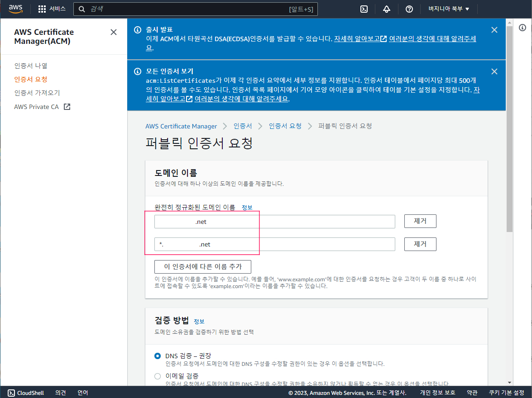Open 여러분의 생각에 대해 알려주세요 link in 출시 발표 banner
This screenshot has width=532, height=398.
pos(432,38)
